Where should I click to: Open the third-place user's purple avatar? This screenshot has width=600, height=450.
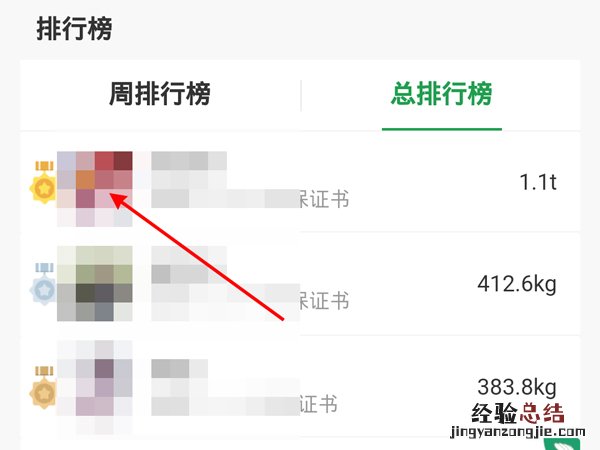pyautogui.click(x=95, y=387)
